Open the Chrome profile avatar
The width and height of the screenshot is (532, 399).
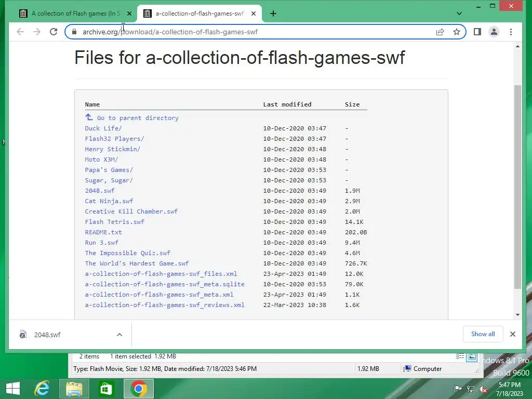coord(494,32)
